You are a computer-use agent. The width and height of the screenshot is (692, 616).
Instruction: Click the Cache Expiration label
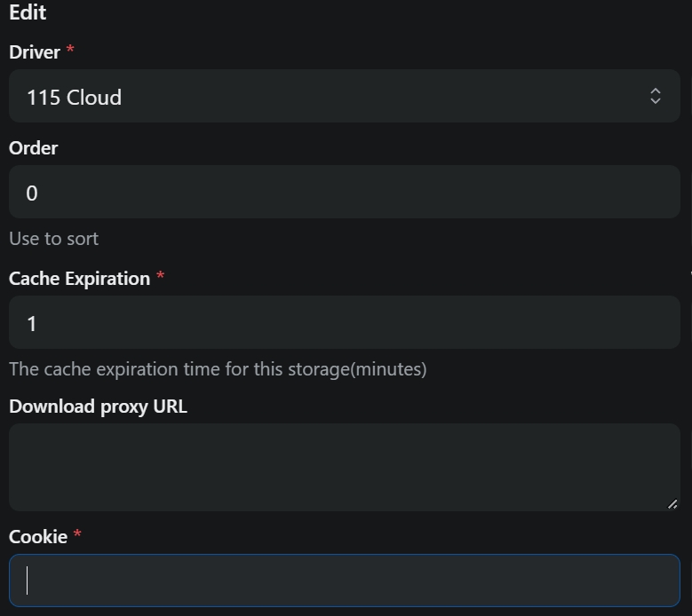tap(79, 279)
